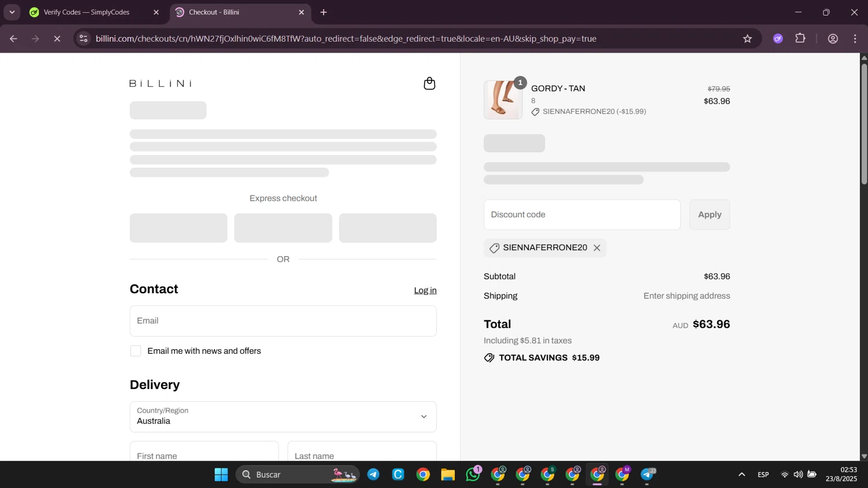Open the tab search dropdown arrow
This screenshot has height=488, width=868.
pyautogui.click(x=12, y=12)
